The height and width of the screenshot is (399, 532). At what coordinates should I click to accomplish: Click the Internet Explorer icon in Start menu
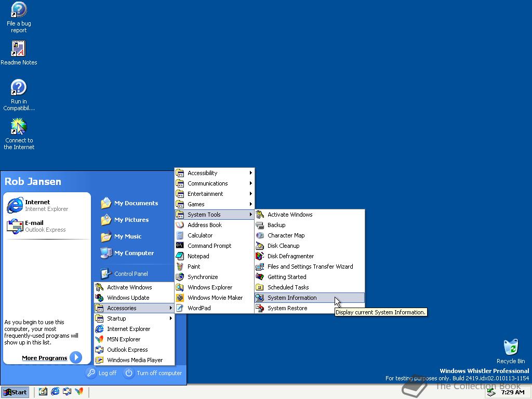(15, 205)
